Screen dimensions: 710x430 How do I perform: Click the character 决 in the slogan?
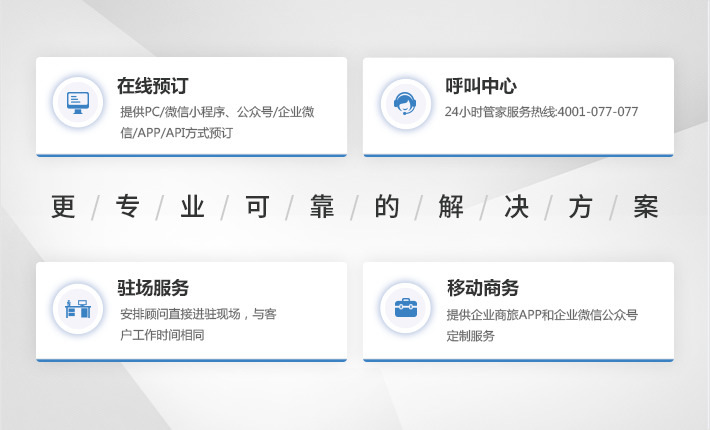pyautogui.click(x=516, y=206)
